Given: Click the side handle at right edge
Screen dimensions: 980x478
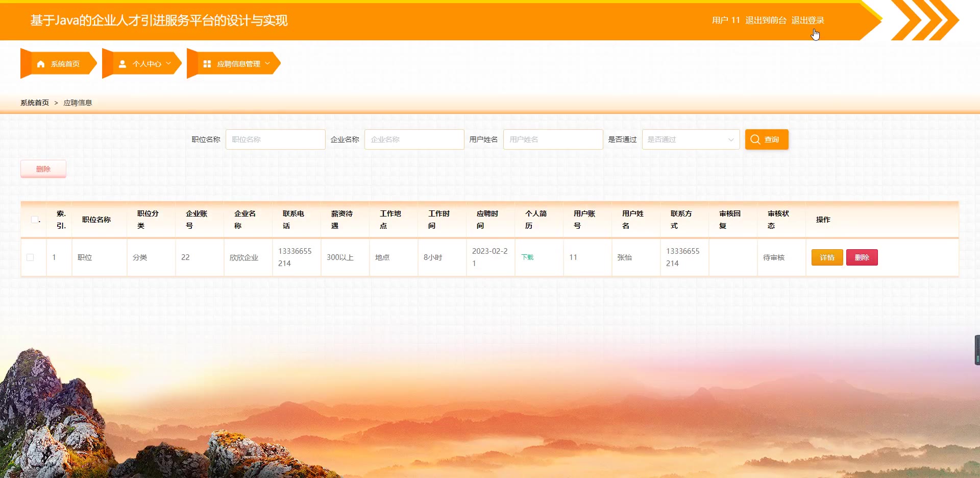Looking at the screenshot, I should (x=977, y=350).
